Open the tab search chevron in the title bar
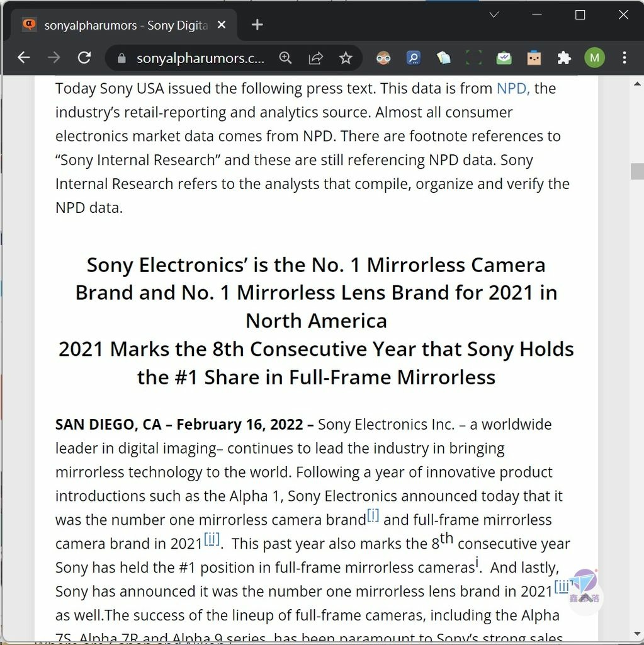Screen dimensions: 644x645 494,15
